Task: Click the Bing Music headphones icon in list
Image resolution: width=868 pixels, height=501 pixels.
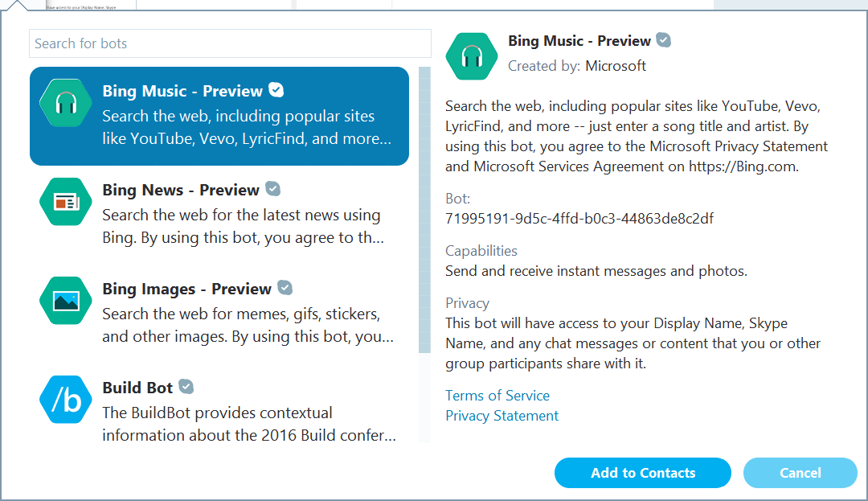Action: pos(65,103)
